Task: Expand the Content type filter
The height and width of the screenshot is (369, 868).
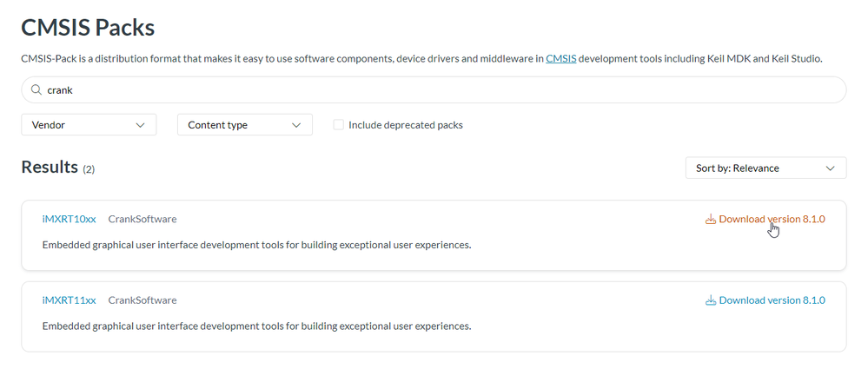Action: (244, 125)
